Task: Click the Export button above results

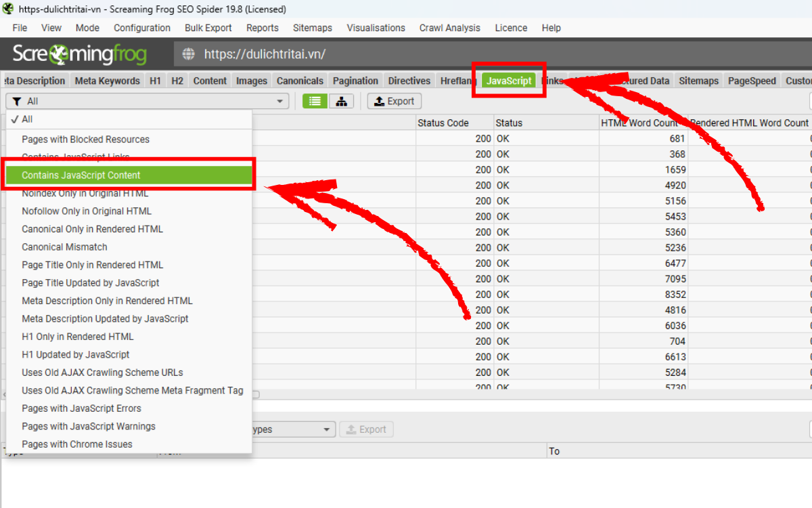Action: point(394,101)
